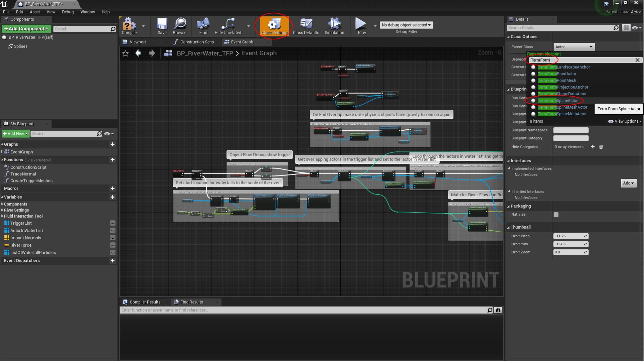Click the Find Results search magnifier
This screenshot has width=644, height=361.
pyautogui.click(x=490, y=310)
